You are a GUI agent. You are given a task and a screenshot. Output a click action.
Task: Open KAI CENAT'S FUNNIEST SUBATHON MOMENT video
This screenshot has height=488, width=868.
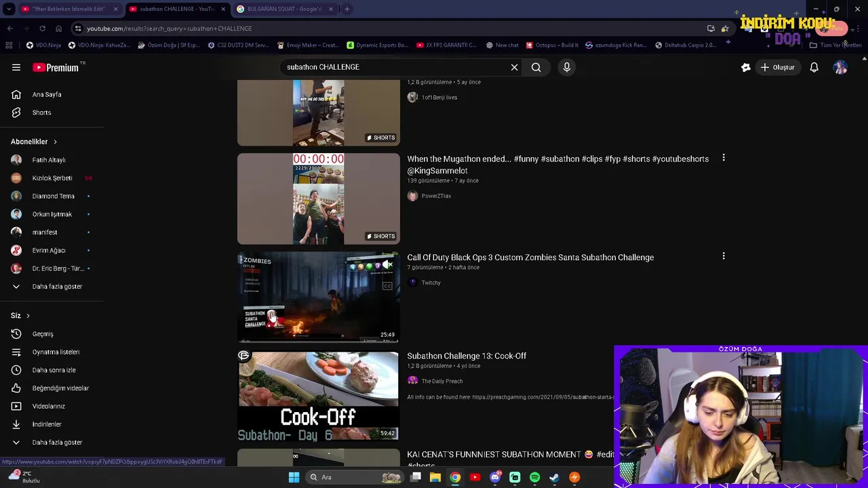click(x=510, y=459)
